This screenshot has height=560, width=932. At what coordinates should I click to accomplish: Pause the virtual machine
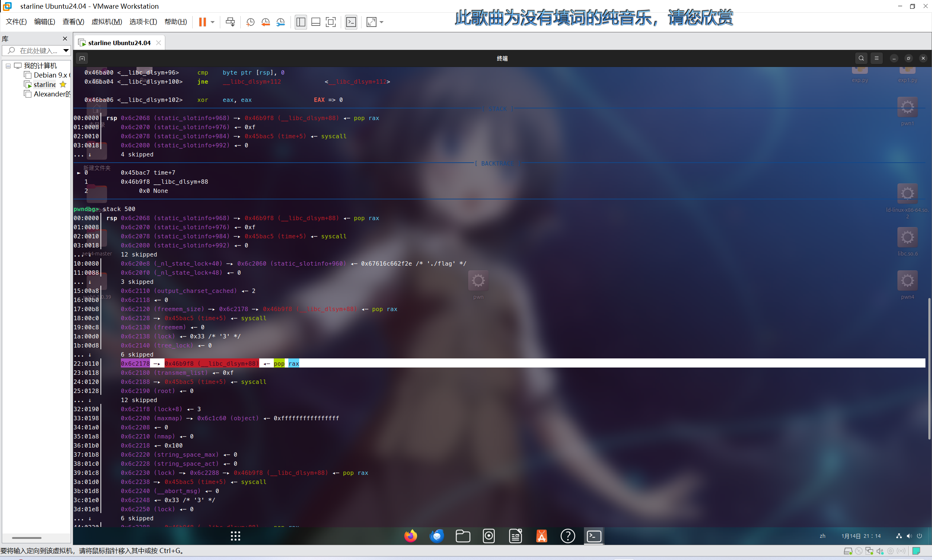point(202,22)
